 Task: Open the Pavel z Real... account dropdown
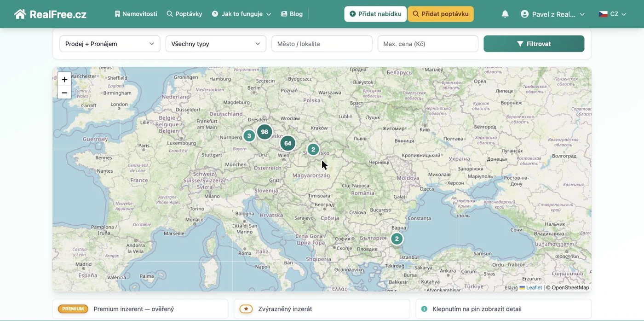tap(553, 14)
